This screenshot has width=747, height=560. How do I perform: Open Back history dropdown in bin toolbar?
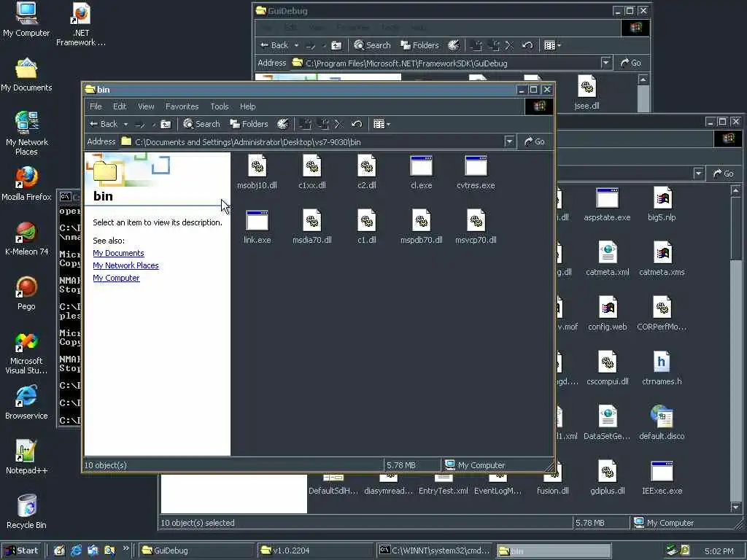click(125, 124)
